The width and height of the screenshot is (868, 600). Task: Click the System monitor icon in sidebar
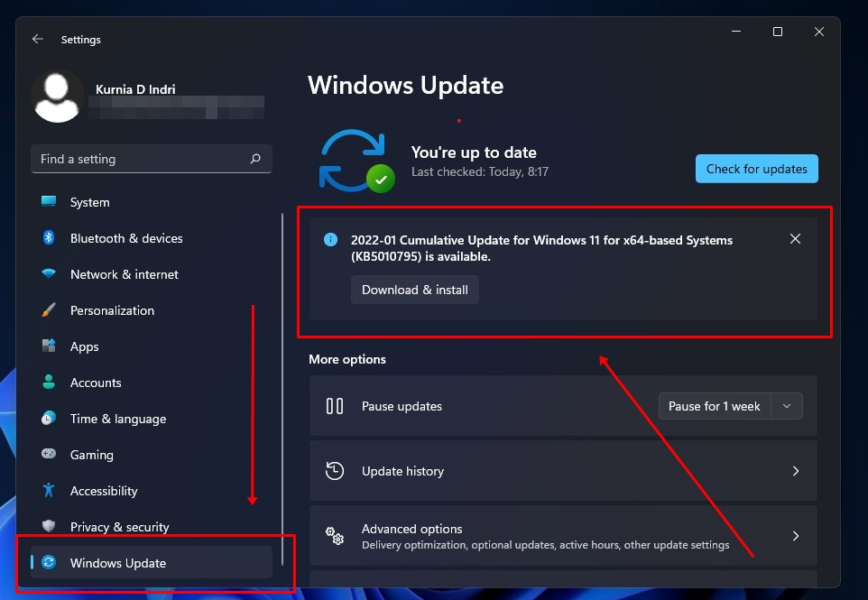[49, 202]
